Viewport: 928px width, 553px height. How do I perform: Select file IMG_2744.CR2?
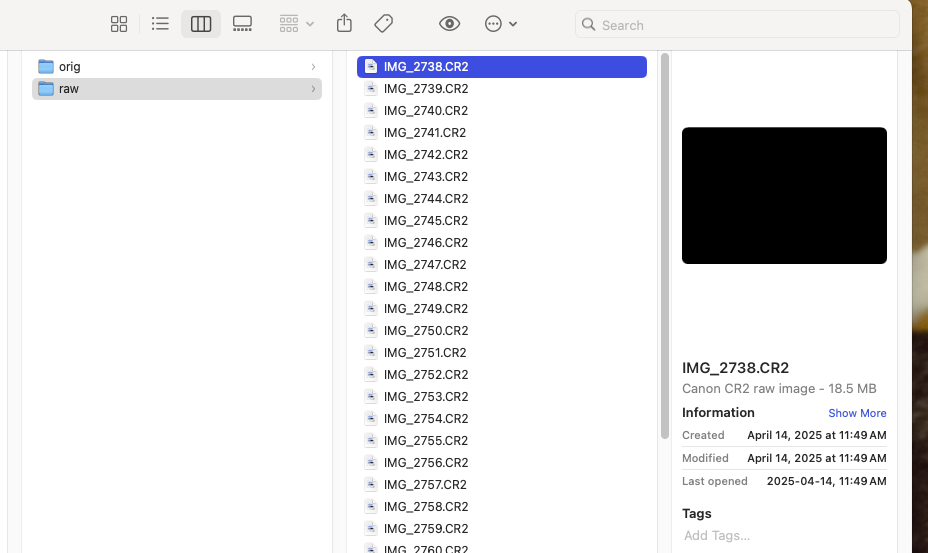[501, 198]
